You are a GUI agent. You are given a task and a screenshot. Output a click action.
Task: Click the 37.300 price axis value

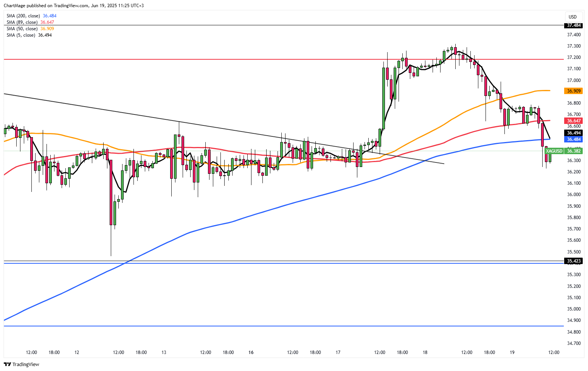574,46
